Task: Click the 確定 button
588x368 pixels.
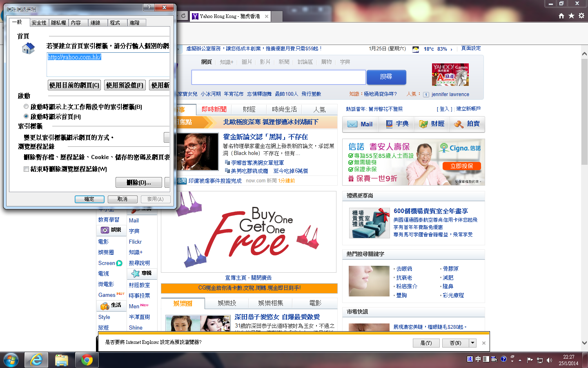Action: coord(89,199)
